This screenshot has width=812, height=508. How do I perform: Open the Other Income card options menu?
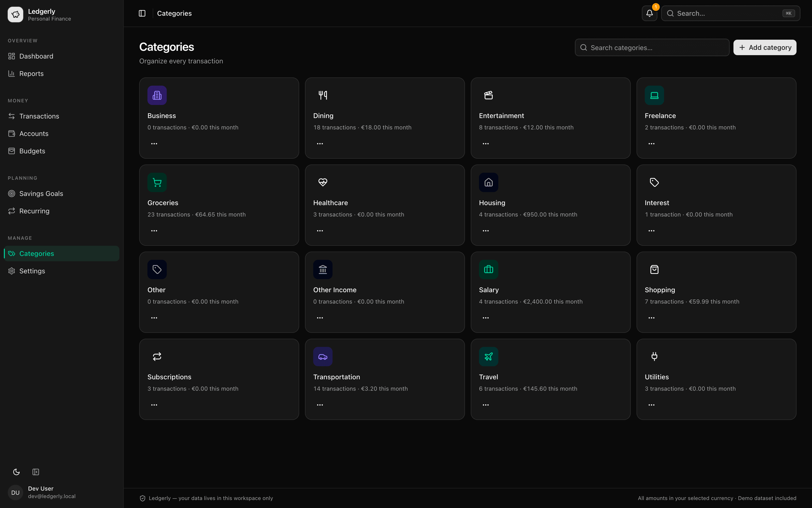pos(320,318)
